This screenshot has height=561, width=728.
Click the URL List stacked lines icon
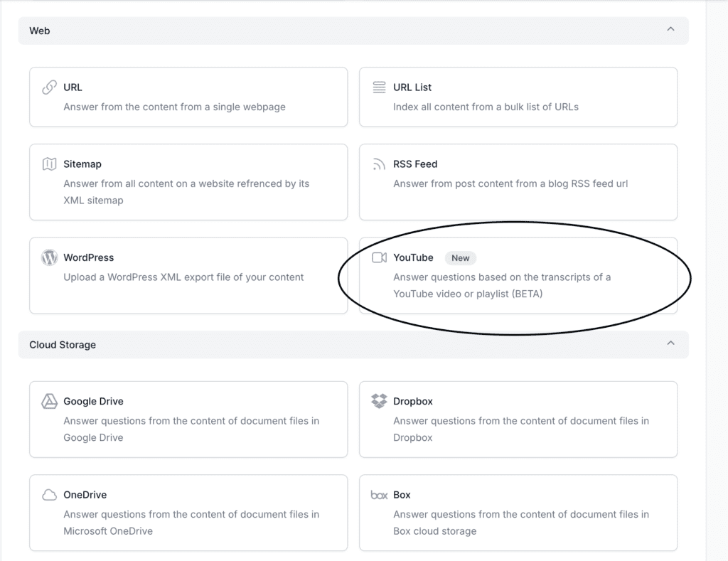click(x=379, y=87)
